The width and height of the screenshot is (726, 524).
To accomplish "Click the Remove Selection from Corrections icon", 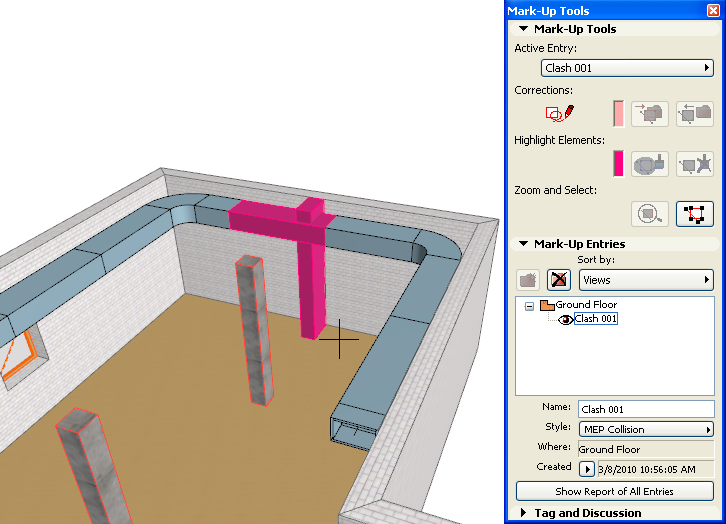I will click(695, 114).
